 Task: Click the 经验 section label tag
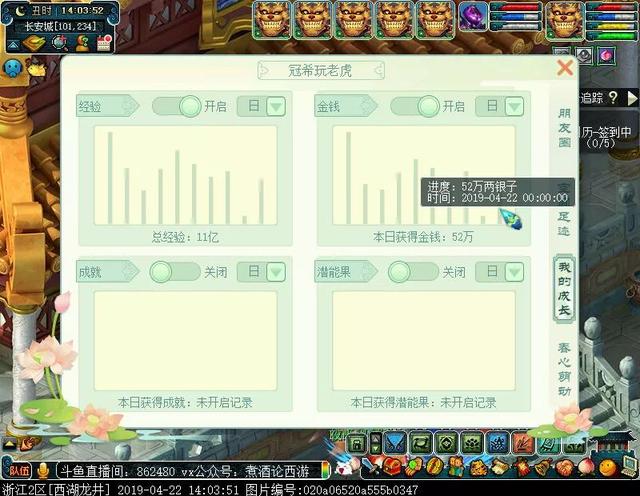click(108, 107)
